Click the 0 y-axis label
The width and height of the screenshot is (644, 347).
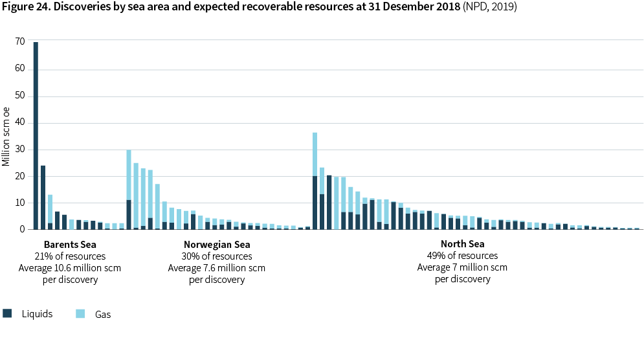pyautogui.click(x=22, y=230)
